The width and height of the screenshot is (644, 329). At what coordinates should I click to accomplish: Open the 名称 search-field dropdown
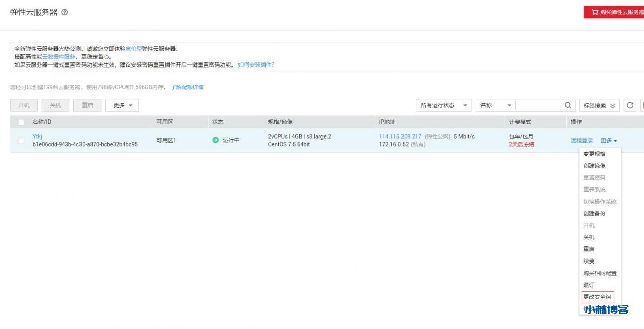(x=496, y=105)
